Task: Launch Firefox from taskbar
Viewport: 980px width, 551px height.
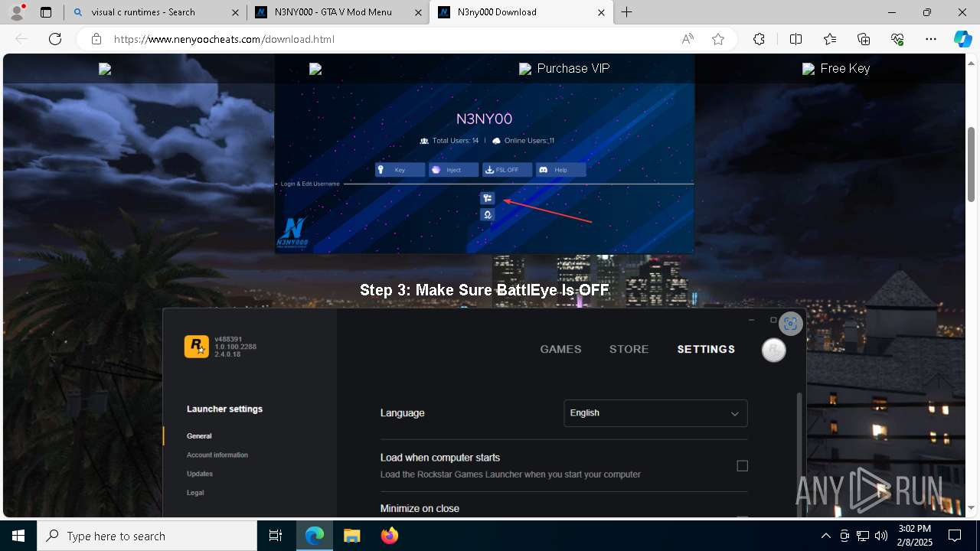Action: pos(390,536)
